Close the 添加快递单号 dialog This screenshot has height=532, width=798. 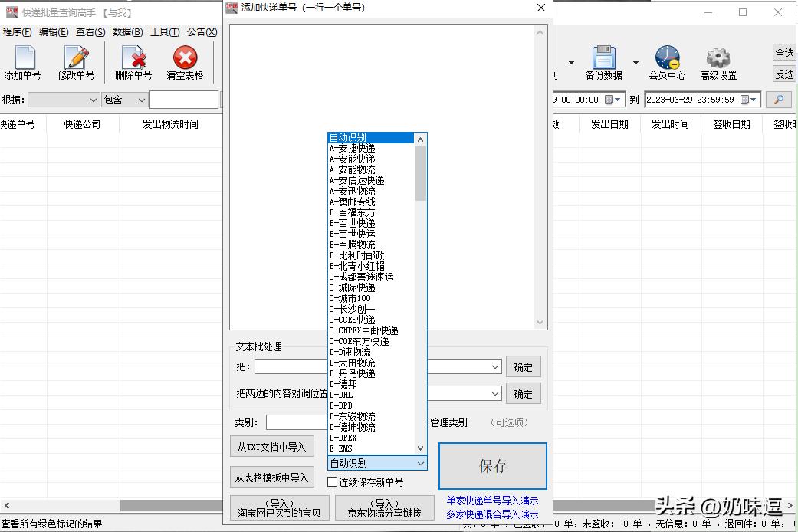coord(541,8)
